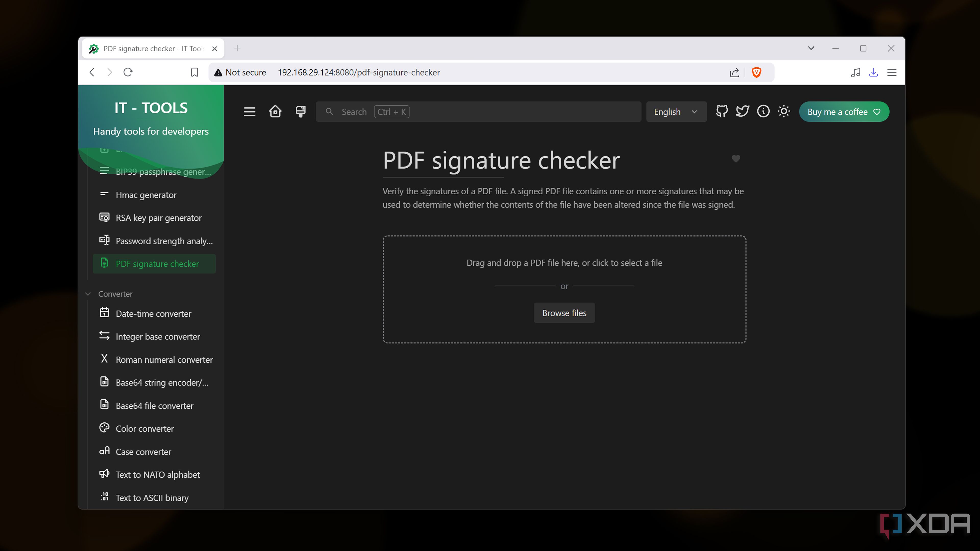Image resolution: width=980 pixels, height=551 pixels.
Task: Toggle the sidebar menu hamburger icon
Action: pos(250,112)
